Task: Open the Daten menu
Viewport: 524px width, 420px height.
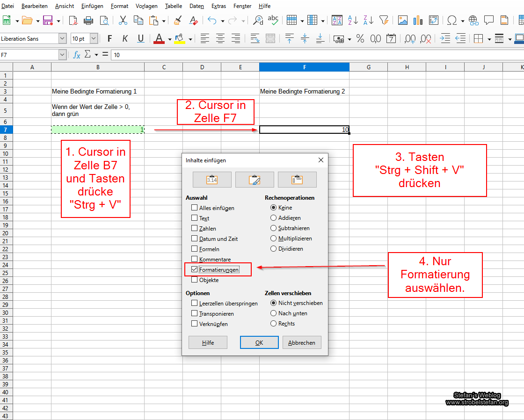Action: tap(196, 6)
